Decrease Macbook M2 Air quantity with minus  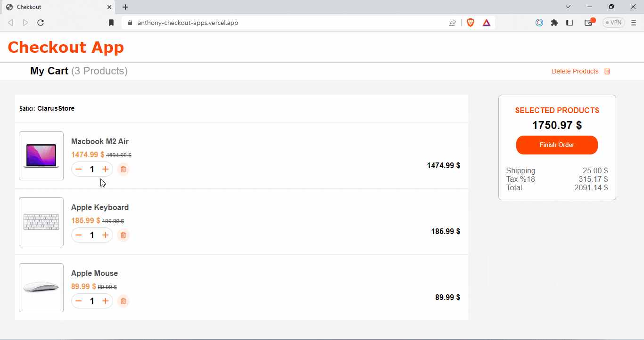point(79,169)
